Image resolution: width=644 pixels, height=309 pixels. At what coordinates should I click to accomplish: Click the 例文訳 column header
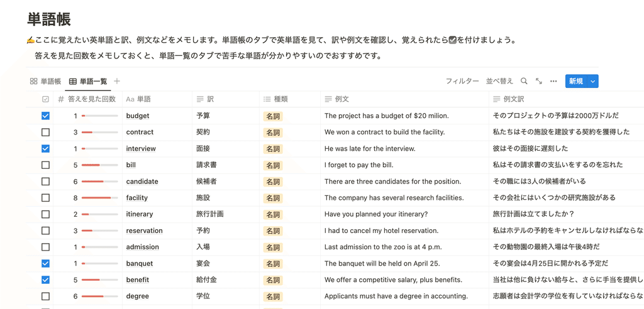tap(567, 99)
